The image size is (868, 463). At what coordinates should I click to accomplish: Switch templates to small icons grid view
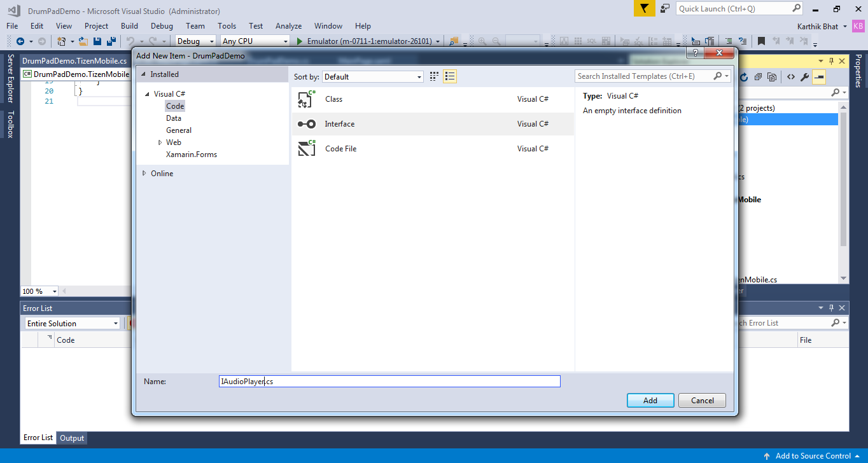click(x=434, y=76)
